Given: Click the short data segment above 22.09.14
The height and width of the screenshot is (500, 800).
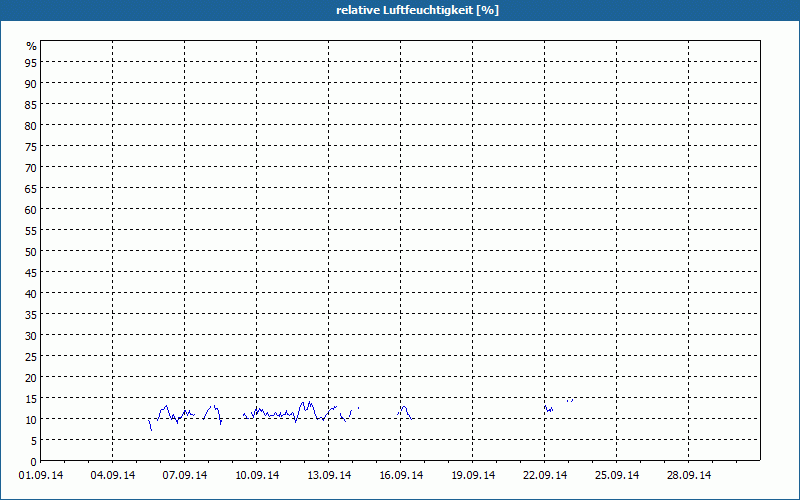Looking at the screenshot, I should point(548,409).
